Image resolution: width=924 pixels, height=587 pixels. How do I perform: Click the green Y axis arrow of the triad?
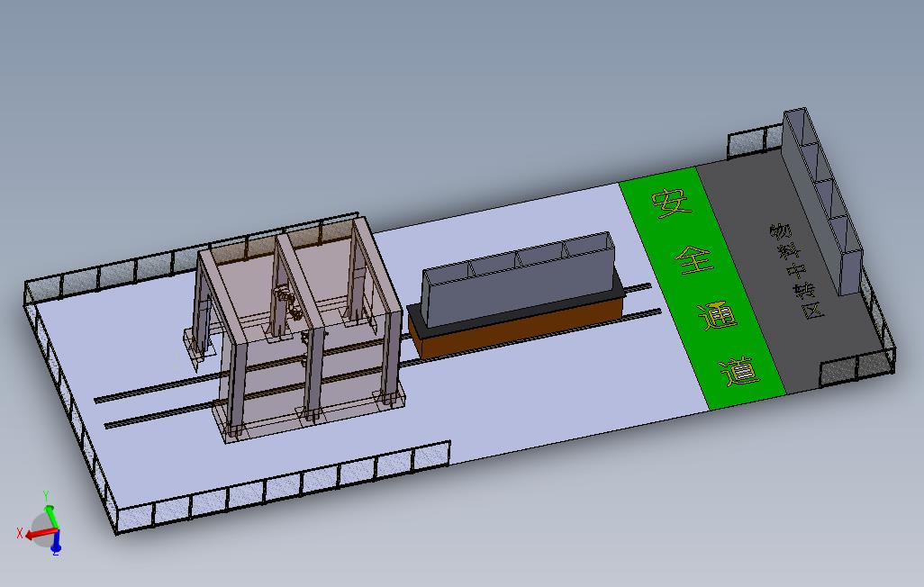[52, 514]
